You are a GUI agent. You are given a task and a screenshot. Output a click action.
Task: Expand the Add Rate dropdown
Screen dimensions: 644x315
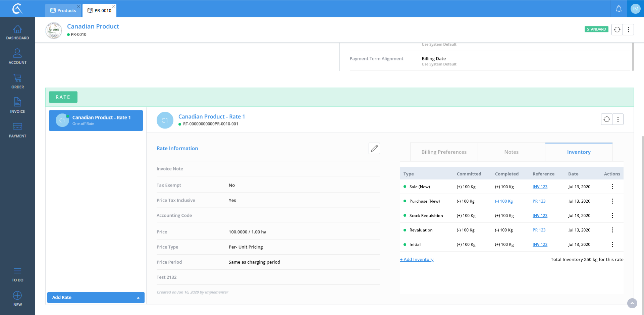138,298
